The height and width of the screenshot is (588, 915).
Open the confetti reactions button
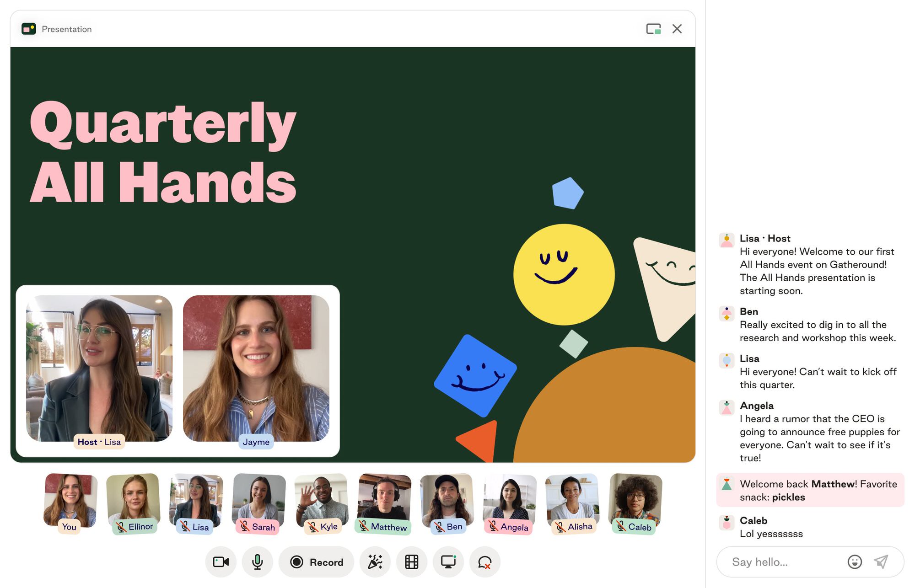[375, 561]
